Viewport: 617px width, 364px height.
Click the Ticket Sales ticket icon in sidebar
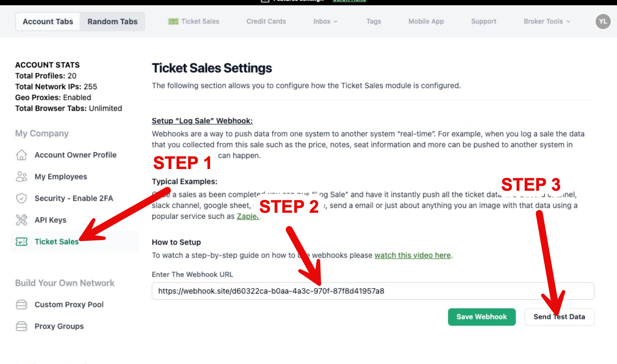coord(21,241)
